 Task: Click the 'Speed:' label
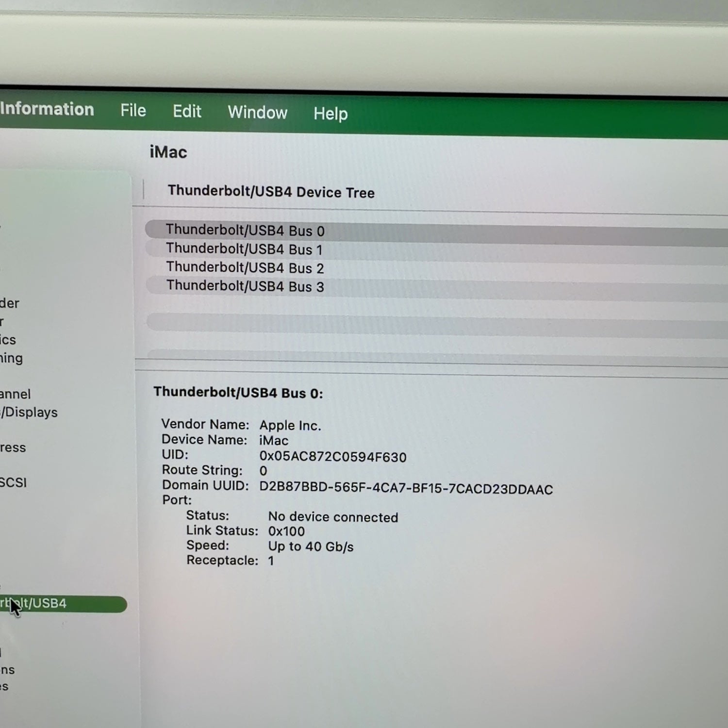tap(208, 546)
